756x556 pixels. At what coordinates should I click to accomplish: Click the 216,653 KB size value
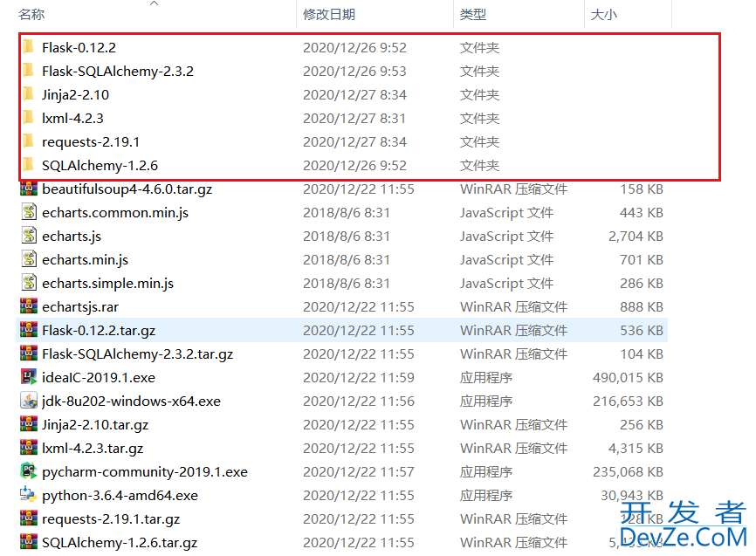(x=628, y=401)
